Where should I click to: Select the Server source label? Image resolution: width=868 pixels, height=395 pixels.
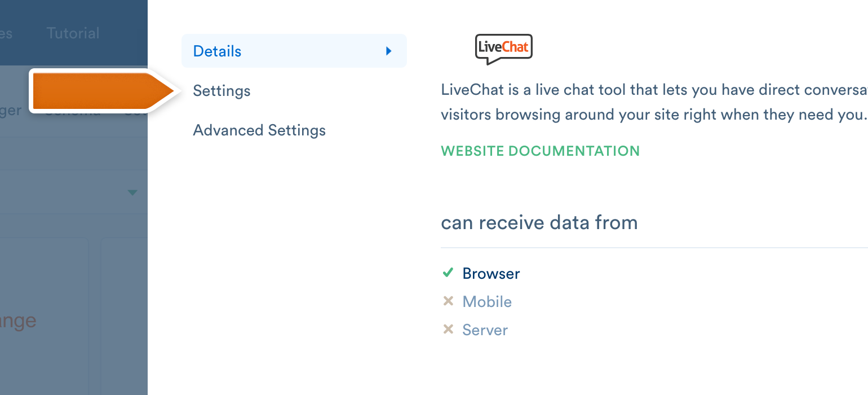(x=485, y=330)
